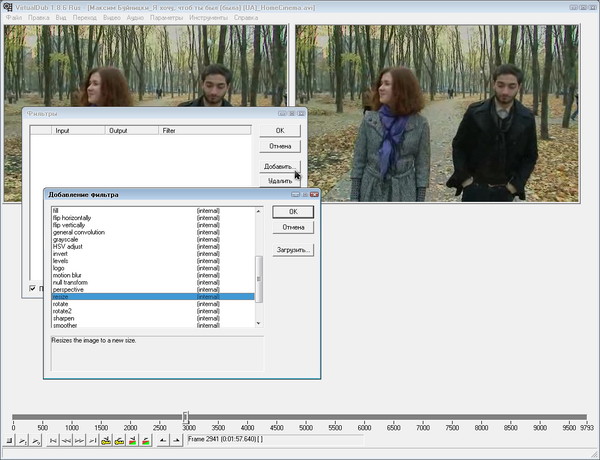
Task: Seek to the previous scene change
Action: (x=132, y=441)
